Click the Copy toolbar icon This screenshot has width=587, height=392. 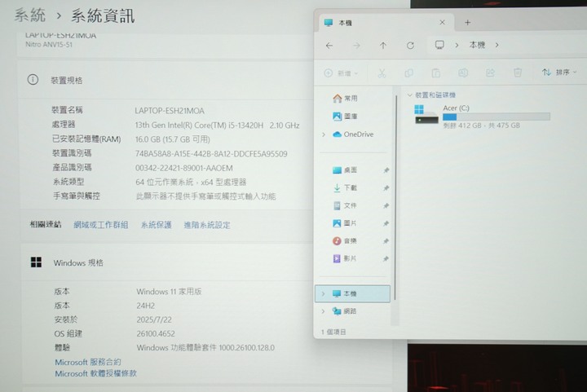[408, 73]
